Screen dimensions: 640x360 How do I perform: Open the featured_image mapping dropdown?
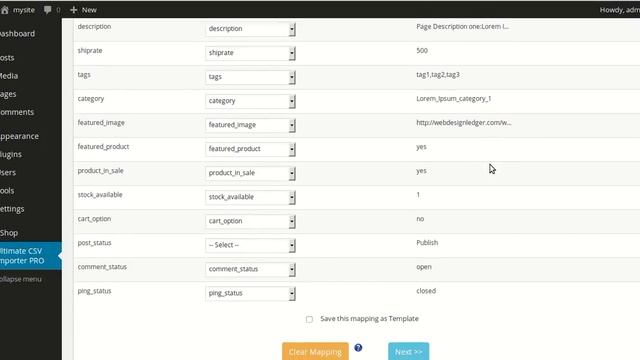coord(250,125)
